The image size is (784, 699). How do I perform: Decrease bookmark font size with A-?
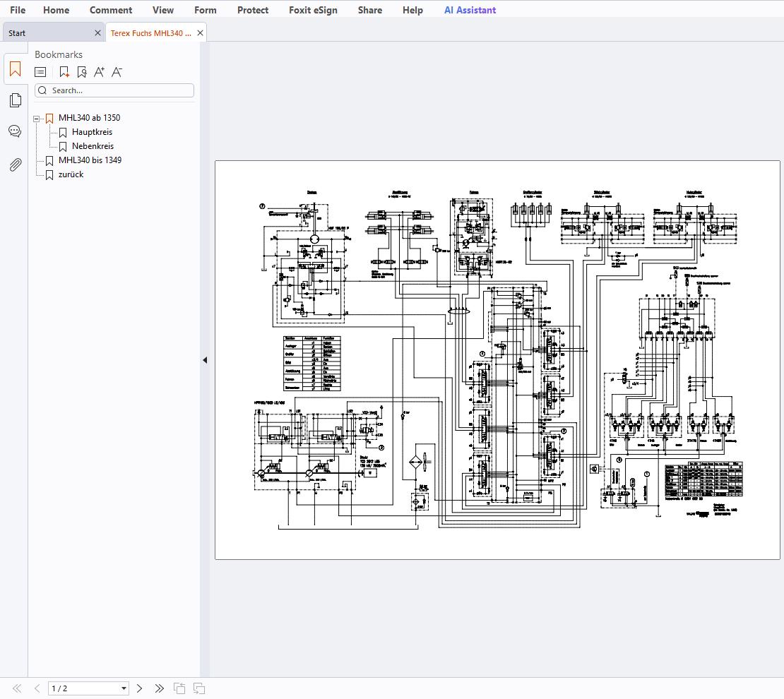click(x=117, y=72)
